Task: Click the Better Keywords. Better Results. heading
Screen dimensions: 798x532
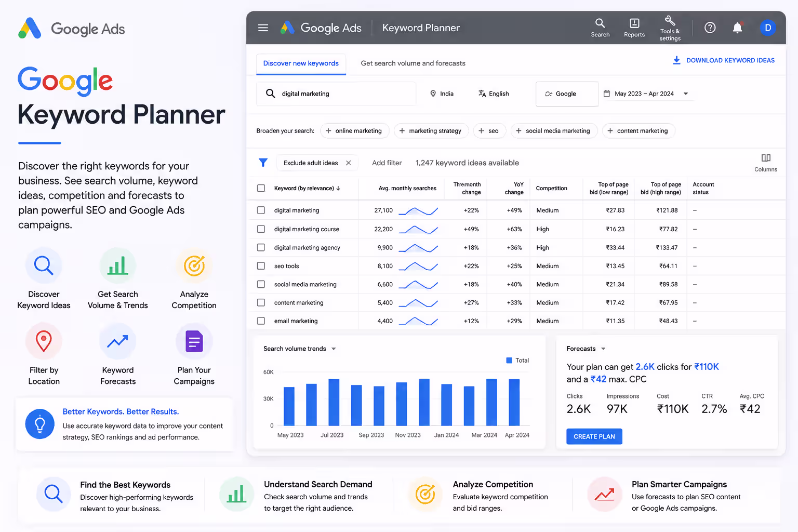Action: pos(121,411)
